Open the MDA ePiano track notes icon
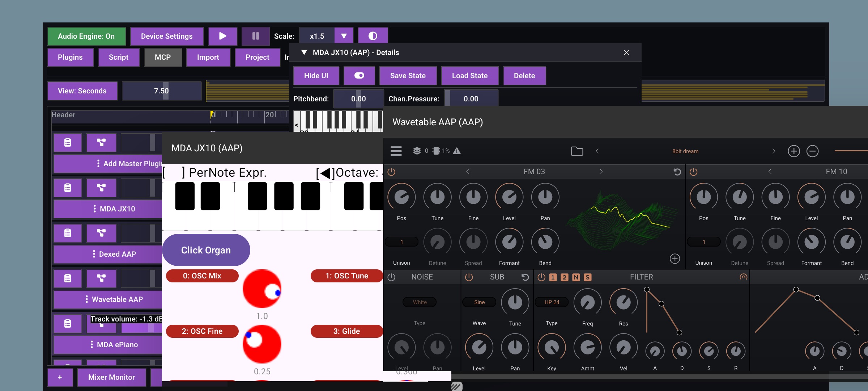Image resolution: width=868 pixels, height=391 pixels. 68,323
